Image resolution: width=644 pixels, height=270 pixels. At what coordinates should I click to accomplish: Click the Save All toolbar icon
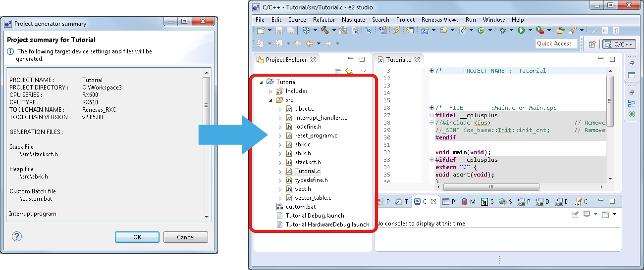[291, 31]
